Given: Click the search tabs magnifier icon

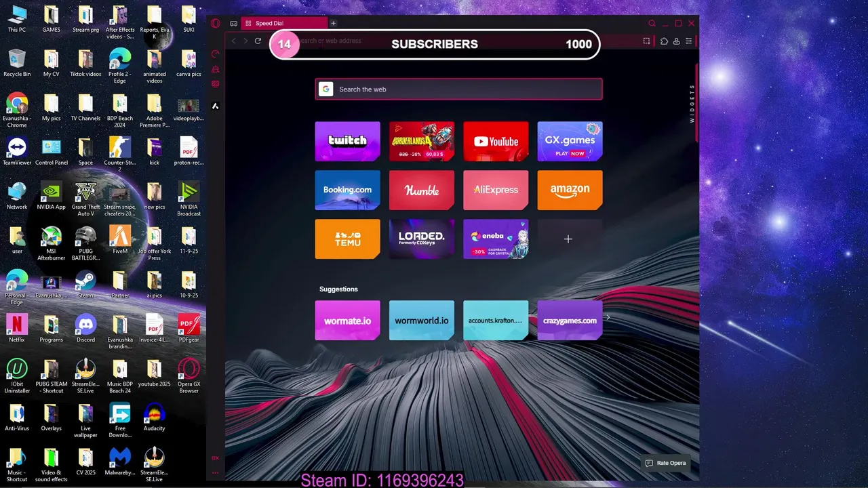Looking at the screenshot, I should 652,23.
